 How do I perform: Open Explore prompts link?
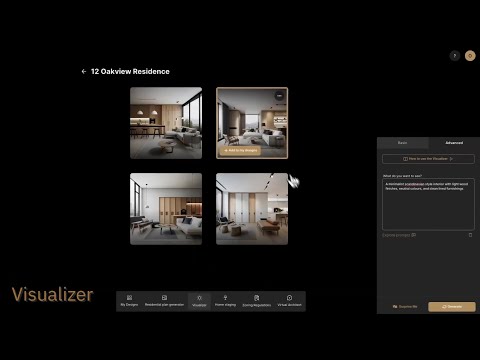pos(399,235)
